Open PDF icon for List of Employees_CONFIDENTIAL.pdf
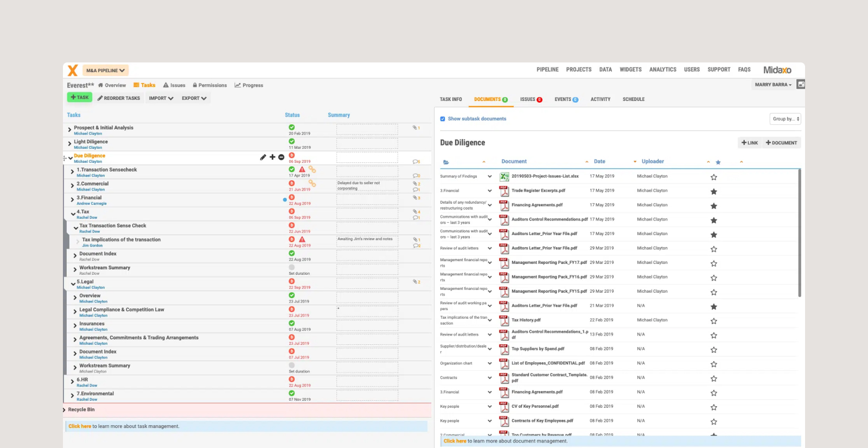This screenshot has width=868, height=448. click(504, 363)
